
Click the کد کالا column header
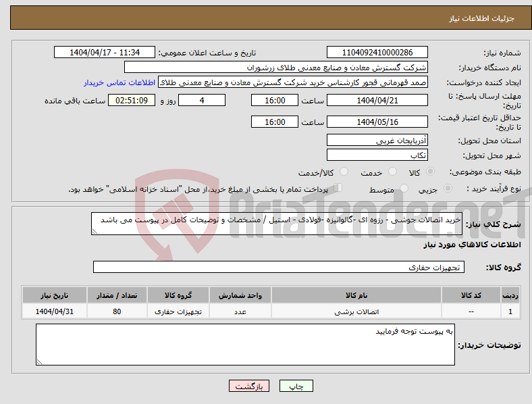471,295
